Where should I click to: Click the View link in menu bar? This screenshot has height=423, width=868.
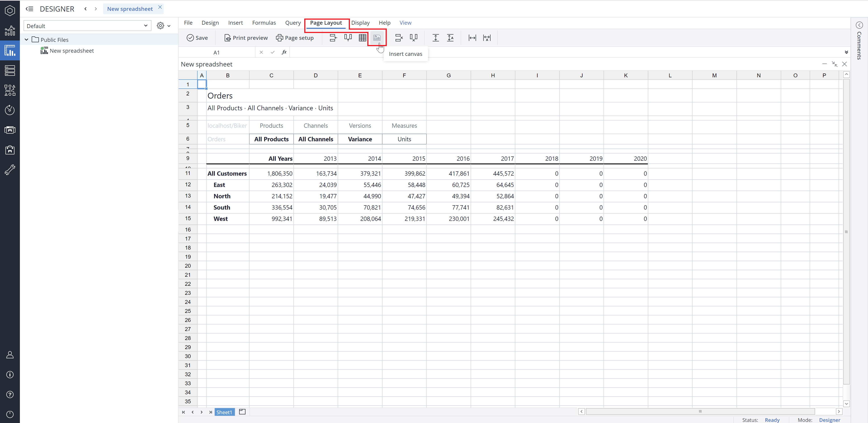coord(405,23)
